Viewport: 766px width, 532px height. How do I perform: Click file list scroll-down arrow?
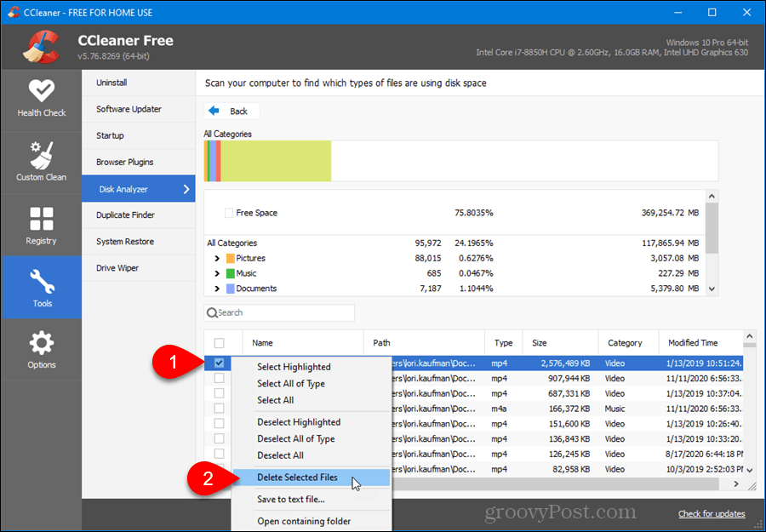(x=750, y=471)
